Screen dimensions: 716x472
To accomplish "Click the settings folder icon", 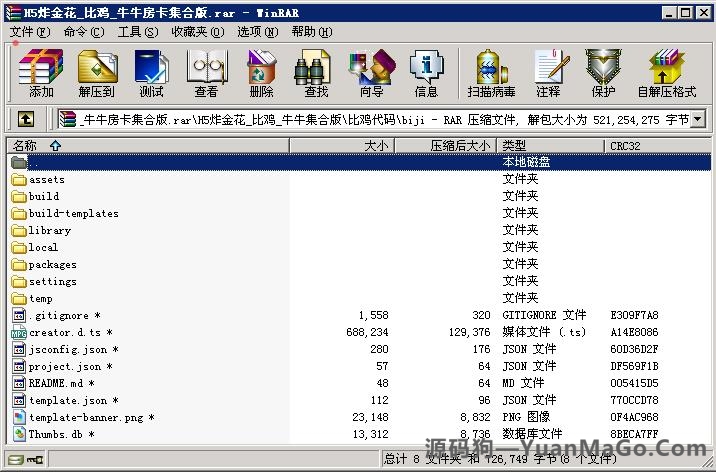I will click(x=19, y=282).
